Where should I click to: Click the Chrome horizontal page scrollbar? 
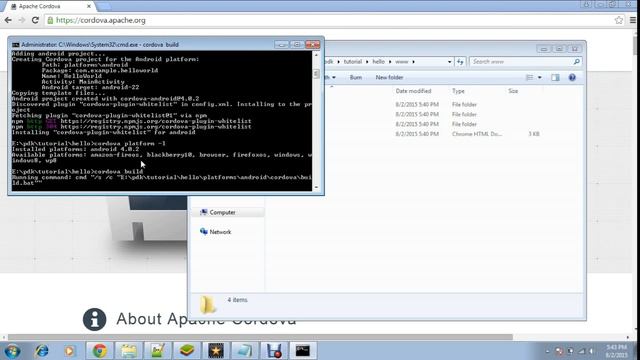tap(260, 337)
